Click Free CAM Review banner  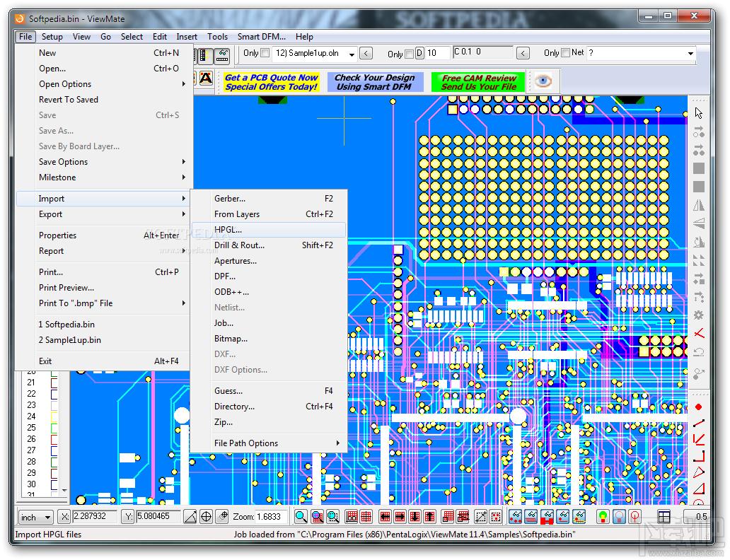point(479,83)
